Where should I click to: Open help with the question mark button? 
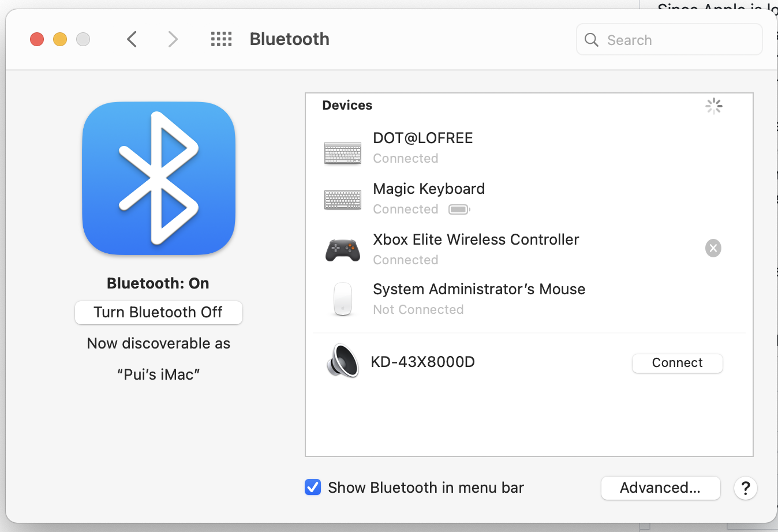[746, 488]
